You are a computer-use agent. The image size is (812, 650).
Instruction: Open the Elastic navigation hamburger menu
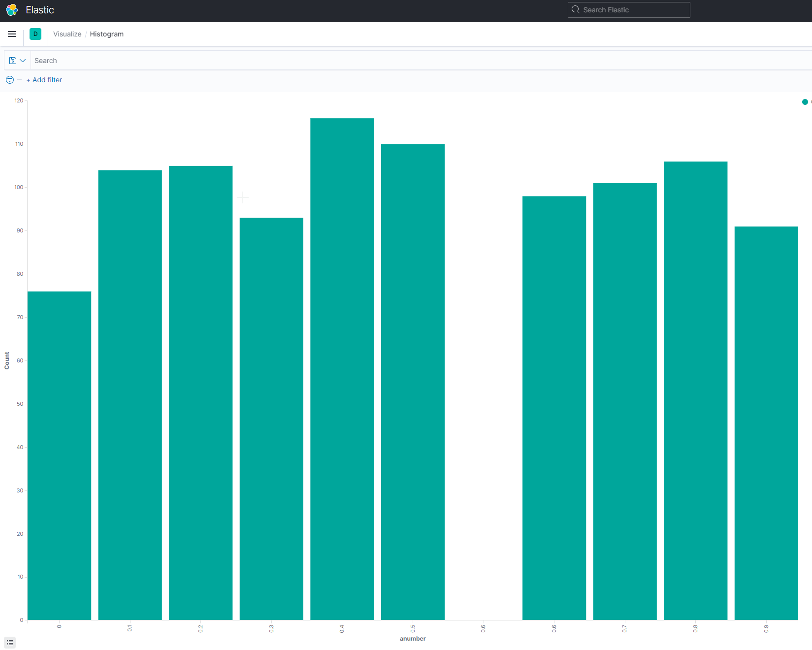click(11, 34)
